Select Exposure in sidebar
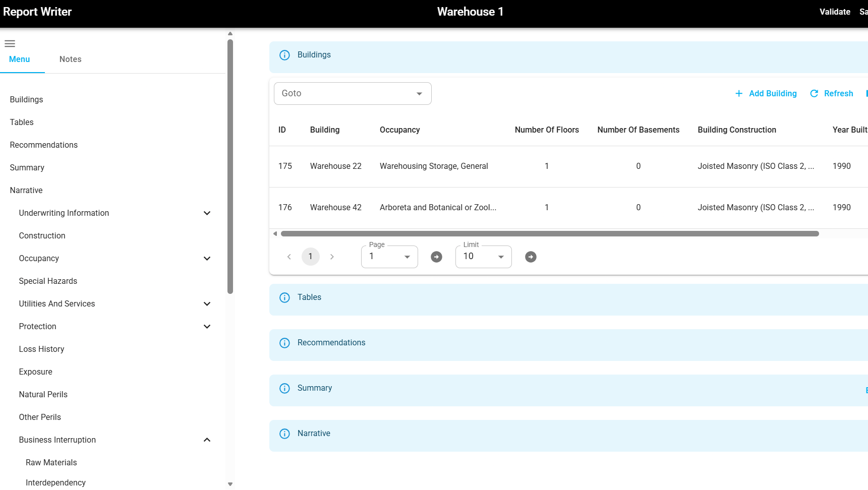The width and height of the screenshot is (868, 490). point(36,372)
